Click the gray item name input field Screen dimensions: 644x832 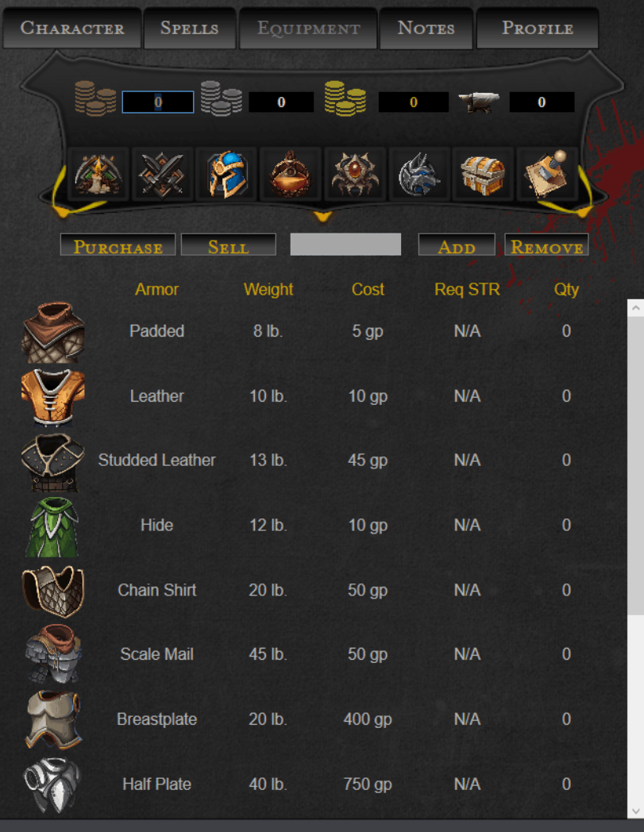(x=345, y=245)
